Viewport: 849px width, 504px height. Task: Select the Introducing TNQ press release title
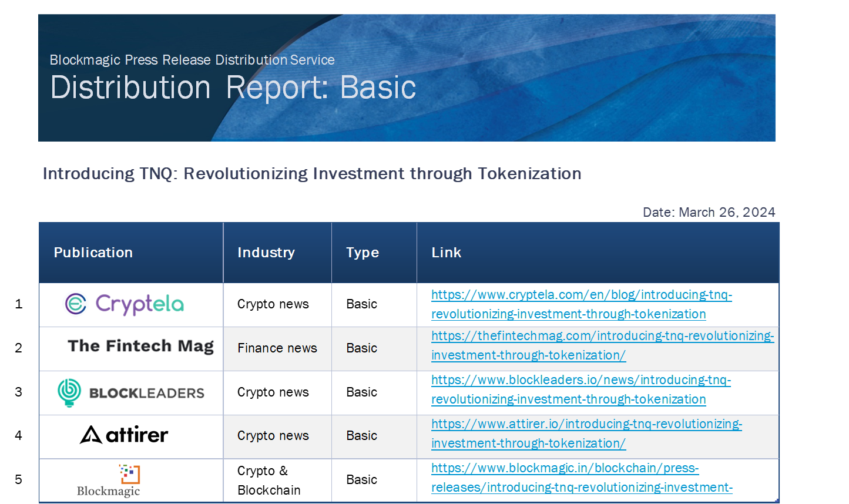(312, 174)
